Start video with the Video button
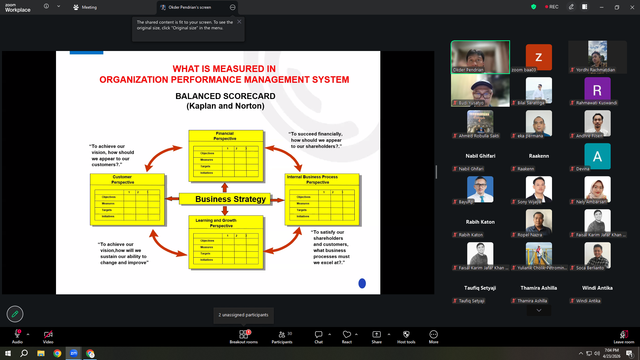 (x=48, y=337)
